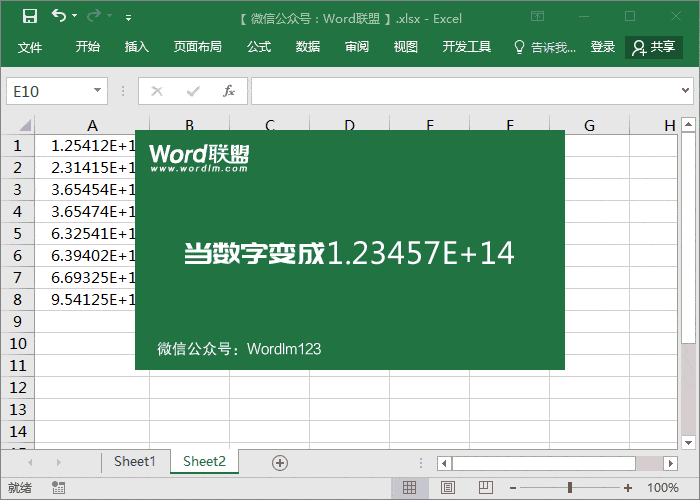This screenshot has width=700, height=500.
Task: Select the Sheet2 tab
Action: pyautogui.click(x=204, y=461)
